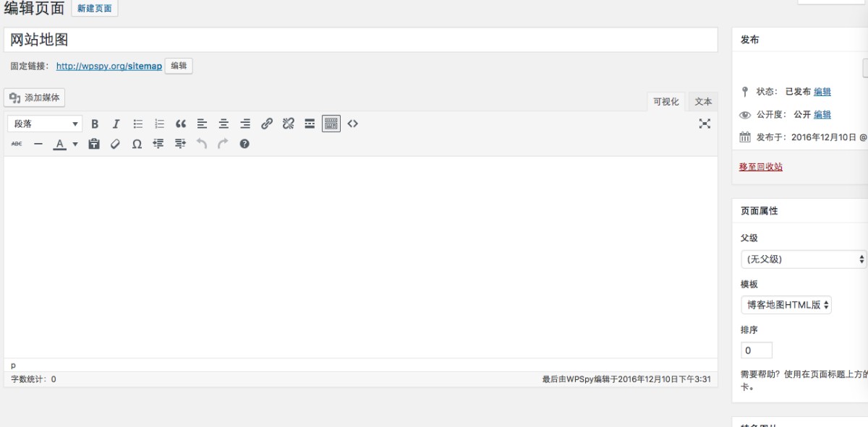Apply italic formatting in the editor

[116, 124]
